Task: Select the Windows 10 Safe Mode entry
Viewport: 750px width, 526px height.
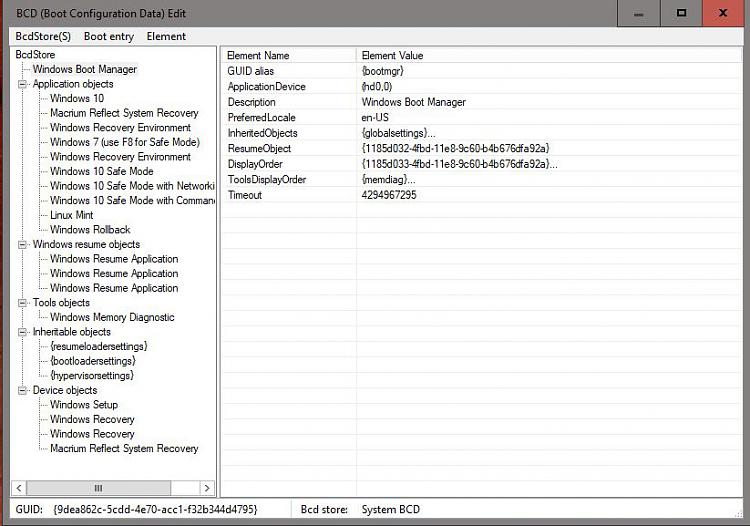Action: (x=101, y=171)
